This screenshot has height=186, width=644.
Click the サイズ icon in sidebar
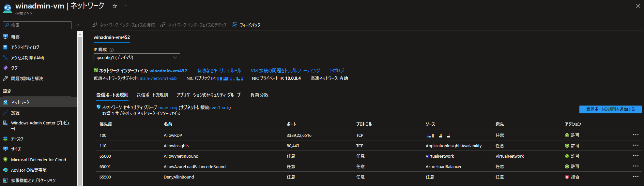pos(5,149)
